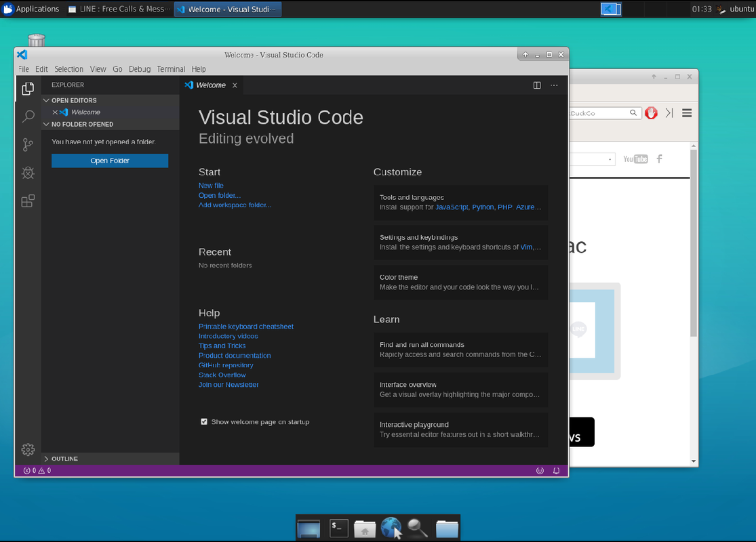Click the Interactive playground card
Image resolution: width=756 pixels, height=542 pixels.
(460, 430)
